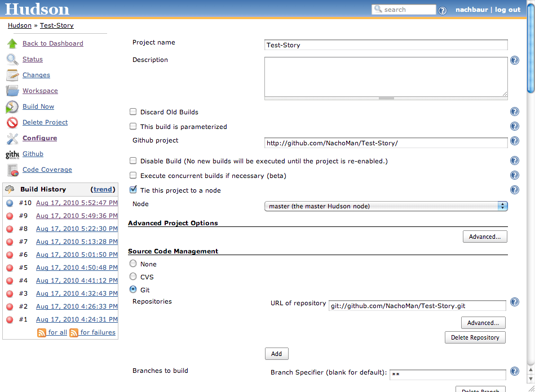Open help for This build is parameterized

click(515, 126)
